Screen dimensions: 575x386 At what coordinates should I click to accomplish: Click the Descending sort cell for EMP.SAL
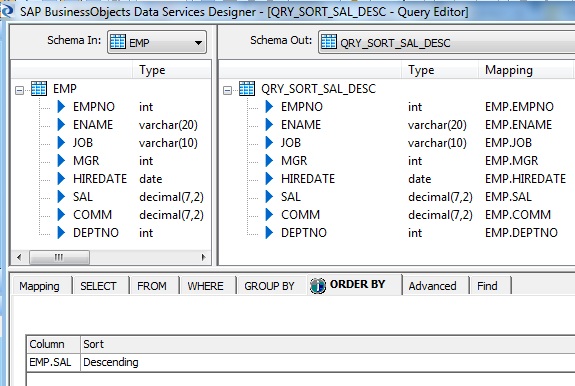[x=327, y=362]
